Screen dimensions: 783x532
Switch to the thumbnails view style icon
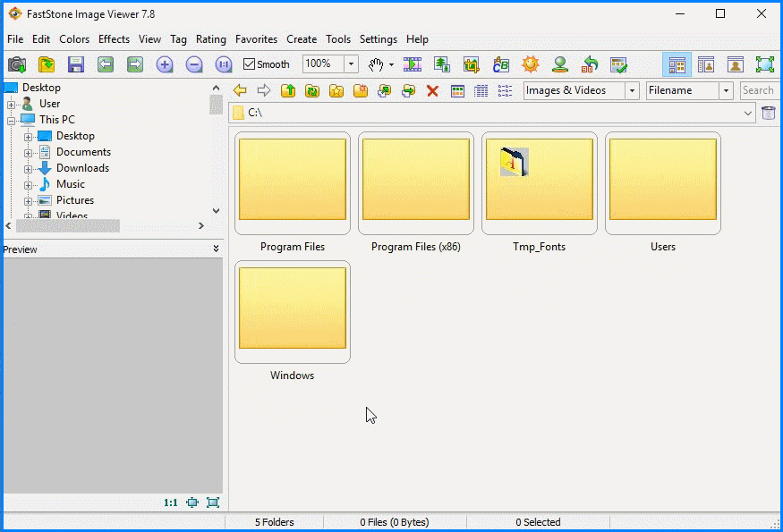coord(457,91)
